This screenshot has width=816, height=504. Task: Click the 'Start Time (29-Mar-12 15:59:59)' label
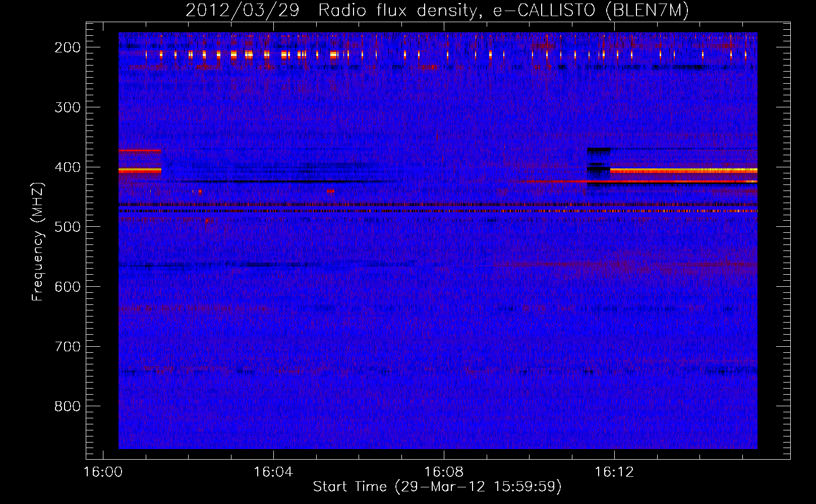(437, 487)
